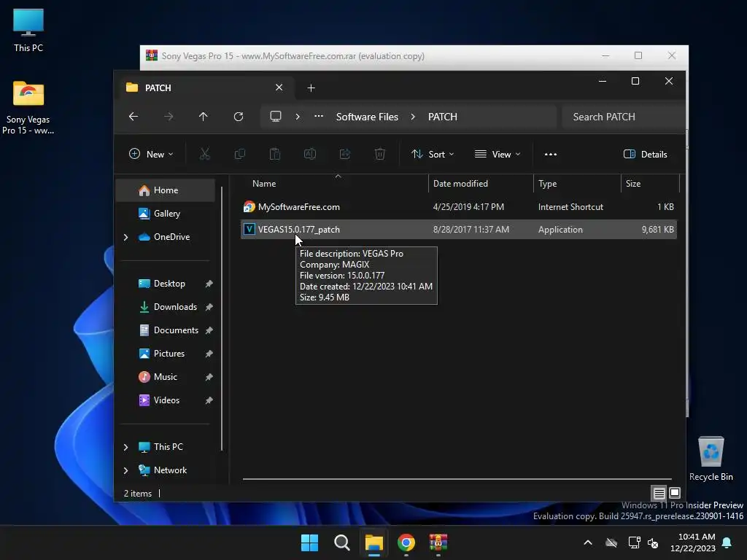Image resolution: width=747 pixels, height=560 pixels.
Task: Unpin Pictures from Quick access
Action: [x=209, y=354]
